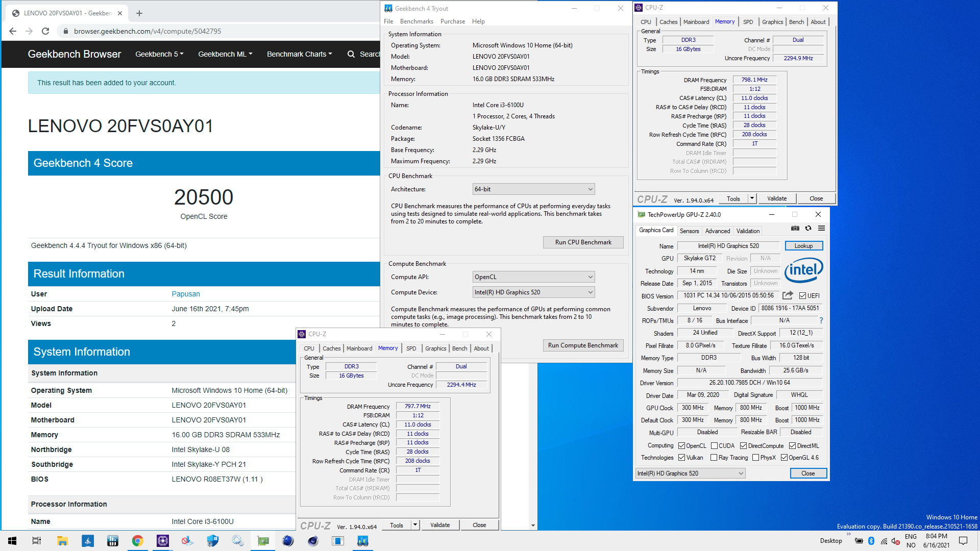Click Run Compute Benchmark button
Viewport: 980px width, 551px height.
[x=583, y=345]
